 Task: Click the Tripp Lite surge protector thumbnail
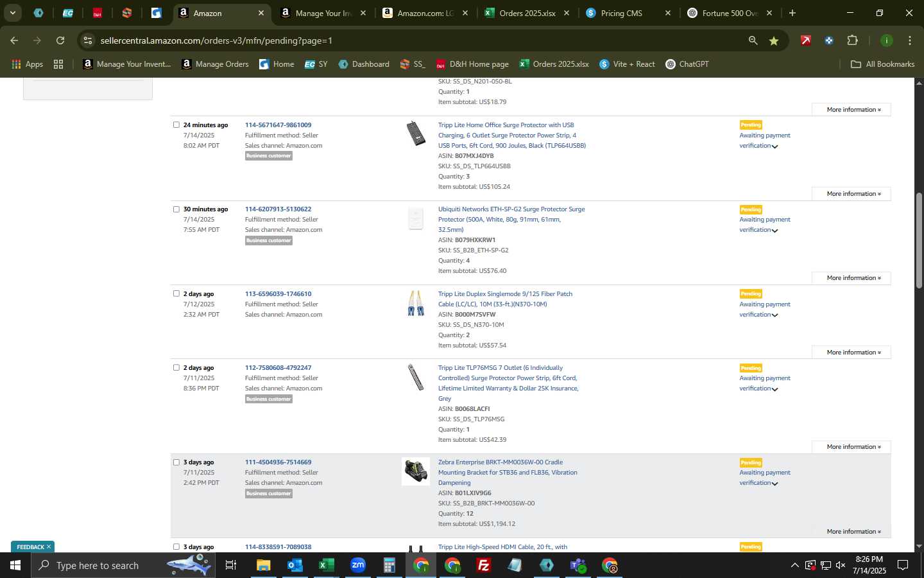point(416,133)
